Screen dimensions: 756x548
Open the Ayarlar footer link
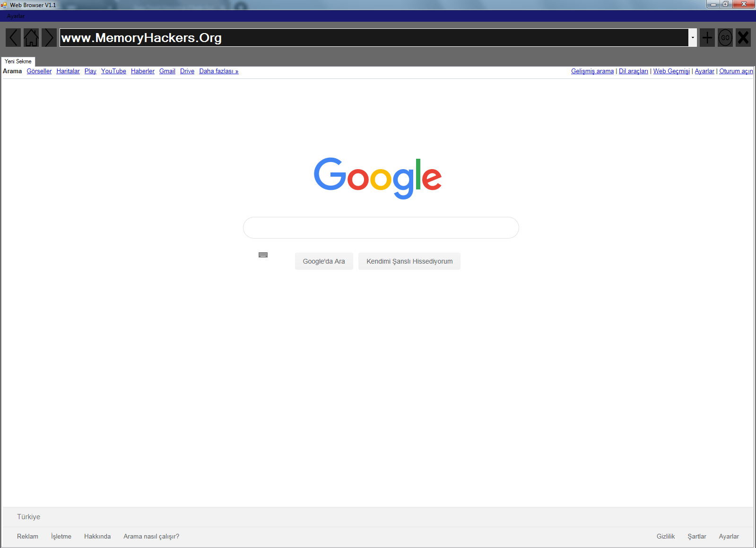[729, 536]
